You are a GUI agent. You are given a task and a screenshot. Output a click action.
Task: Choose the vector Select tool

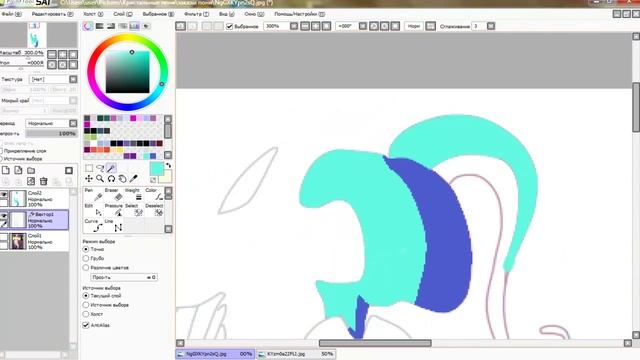point(134,210)
